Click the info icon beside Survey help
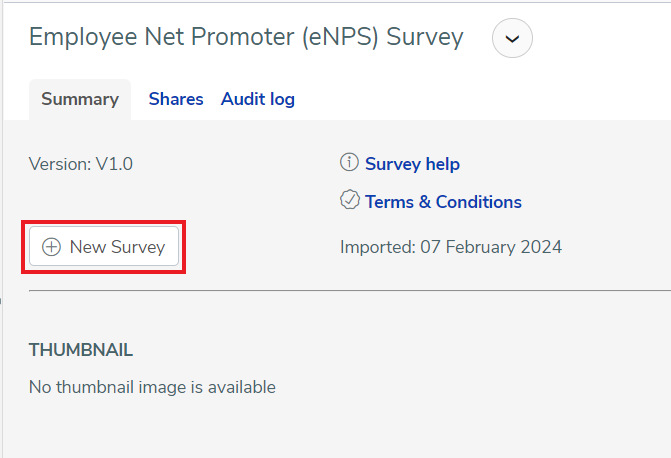The image size is (671, 458). (349, 162)
